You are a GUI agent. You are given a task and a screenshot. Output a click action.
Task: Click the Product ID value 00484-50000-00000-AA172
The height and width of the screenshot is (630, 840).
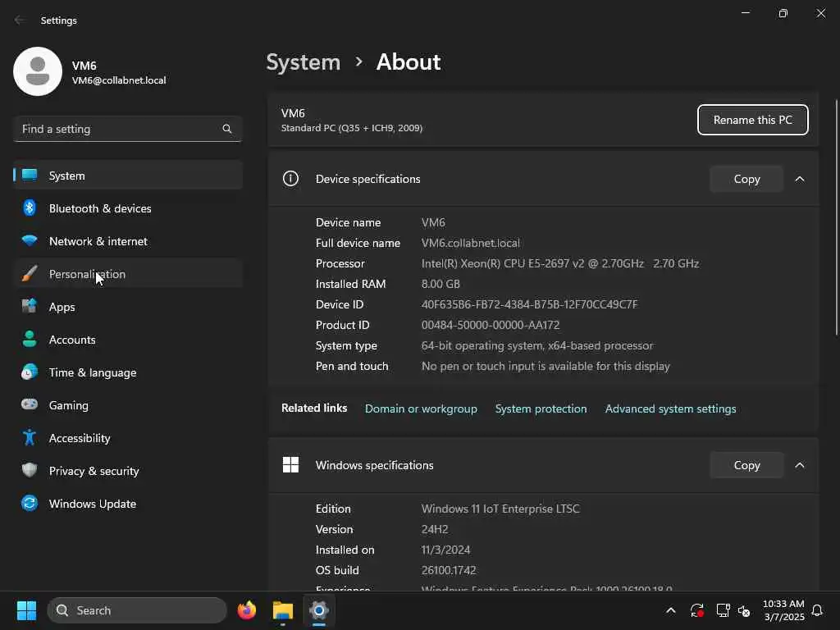pyautogui.click(x=491, y=325)
